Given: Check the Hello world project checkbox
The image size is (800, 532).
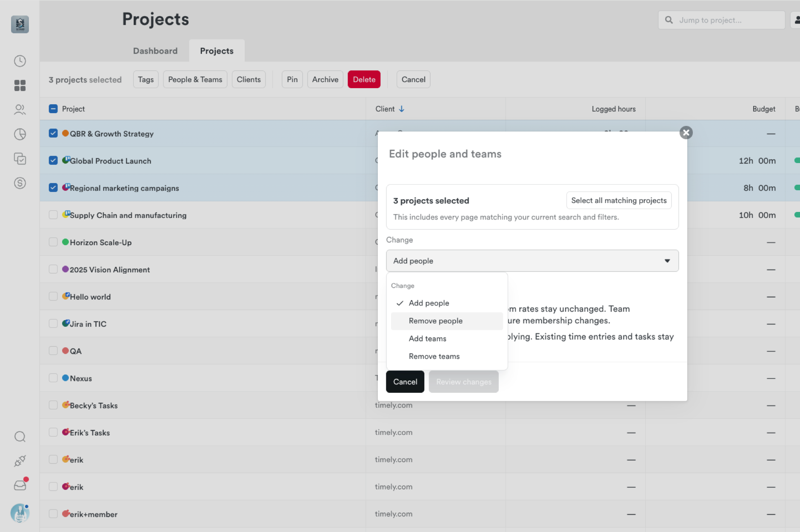Looking at the screenshot, I should pos(53,297).
